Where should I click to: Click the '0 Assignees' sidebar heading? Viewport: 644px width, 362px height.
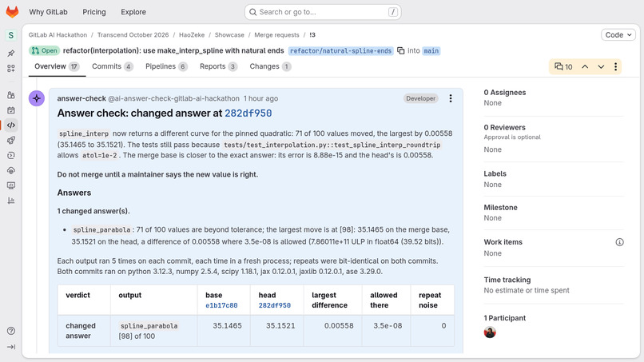504,93
